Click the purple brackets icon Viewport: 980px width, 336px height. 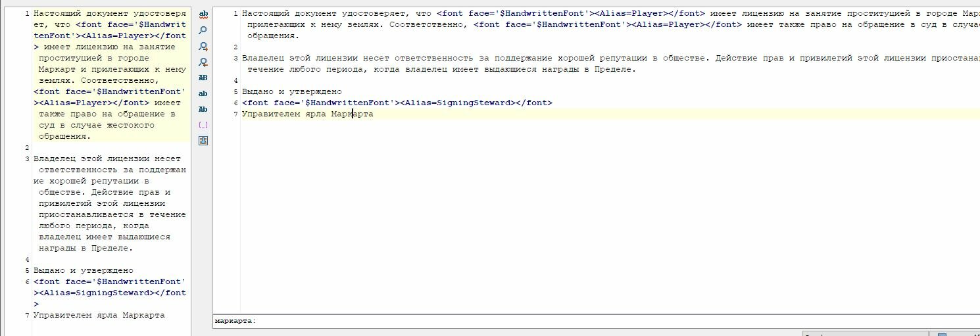click(x=203, y=125)
